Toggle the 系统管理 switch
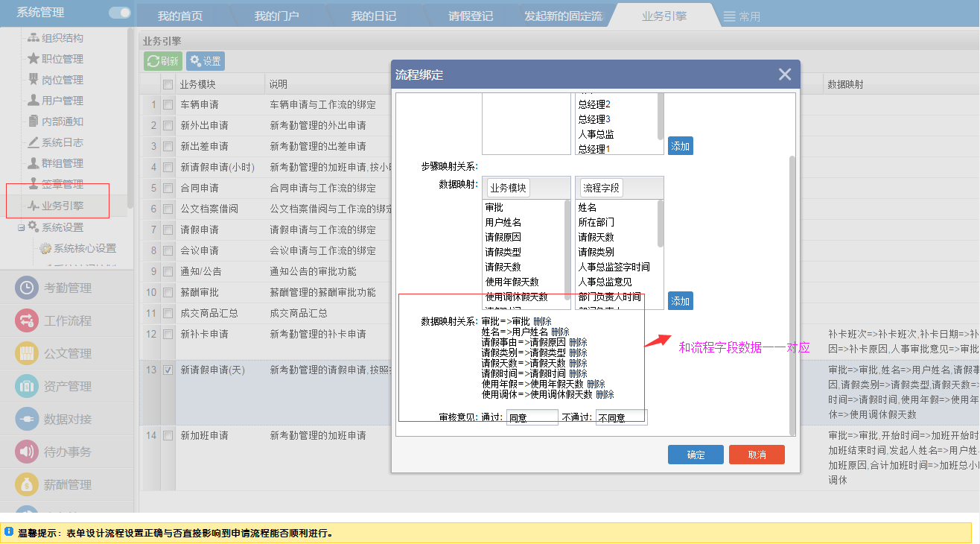980x544 pixels. [x=119, y=13]
